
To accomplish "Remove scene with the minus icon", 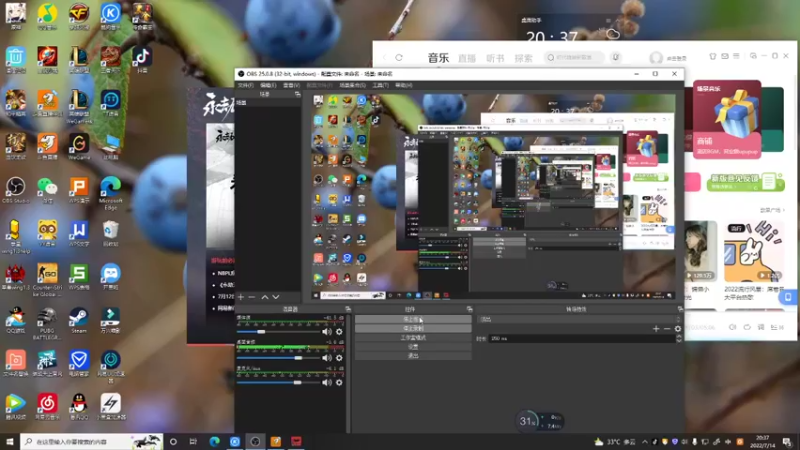I will [252, 297].
